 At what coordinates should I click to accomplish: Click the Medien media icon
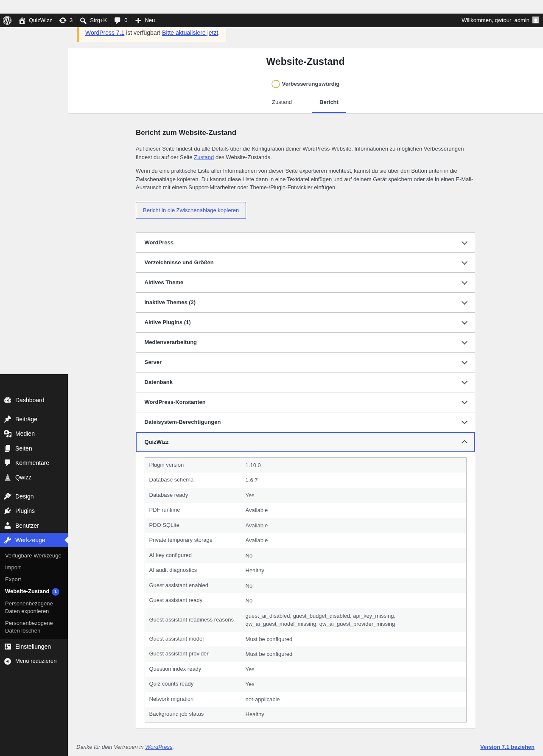click(8, 434)
